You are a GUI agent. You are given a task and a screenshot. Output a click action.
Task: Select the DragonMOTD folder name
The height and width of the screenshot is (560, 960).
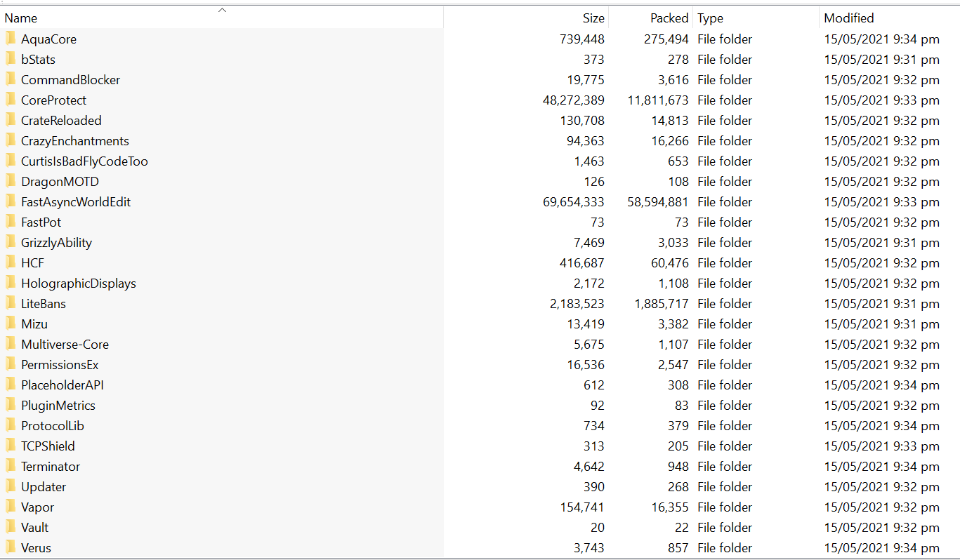point(60,182)
